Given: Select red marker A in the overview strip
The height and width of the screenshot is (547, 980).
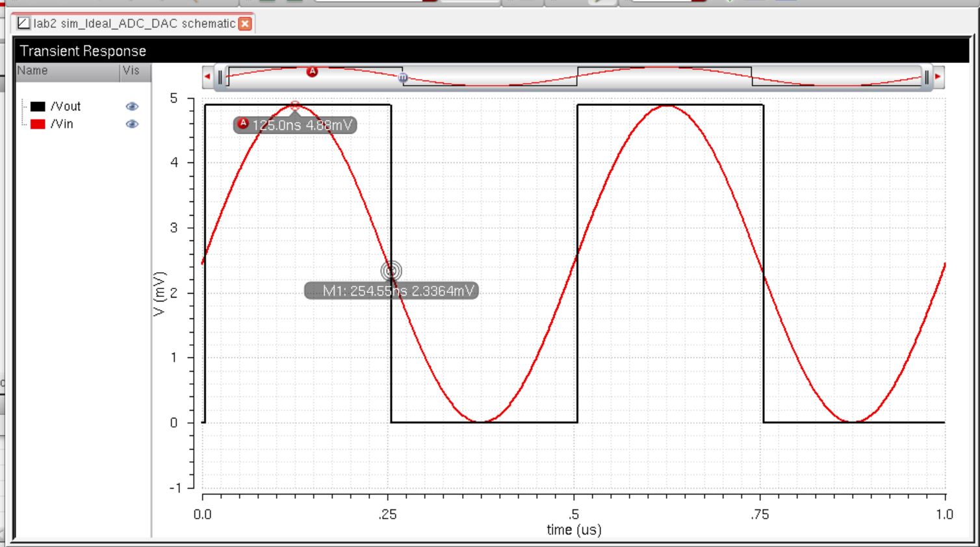Looking at the screenshot, I should click(313, 71).
